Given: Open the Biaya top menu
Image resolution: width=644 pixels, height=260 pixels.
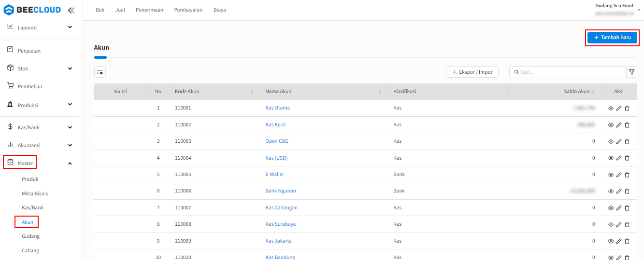Looking at the screenshot, I should [x=220, y=10].
